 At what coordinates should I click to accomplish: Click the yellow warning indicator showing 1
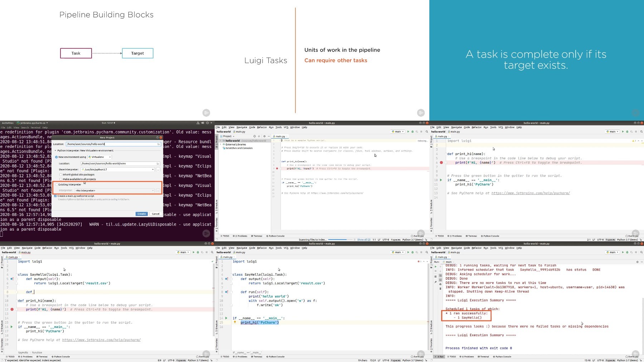[x=634, y=141]
